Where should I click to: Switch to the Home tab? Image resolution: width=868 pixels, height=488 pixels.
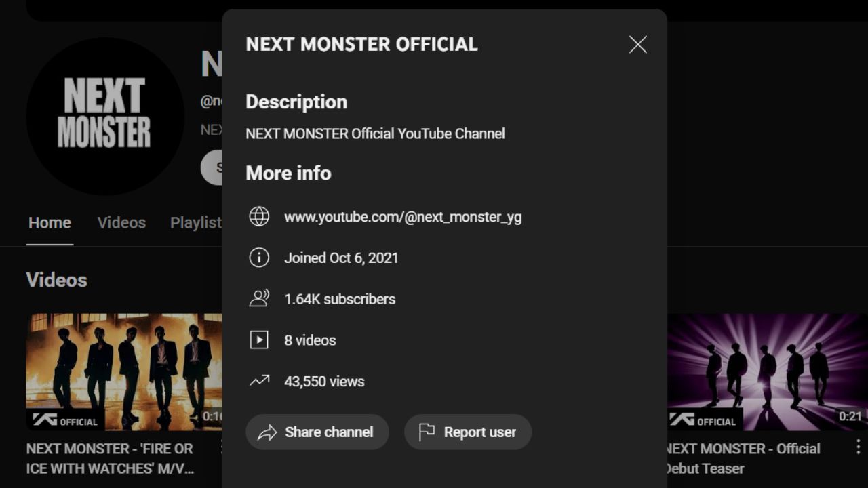(x=50, y=222)
